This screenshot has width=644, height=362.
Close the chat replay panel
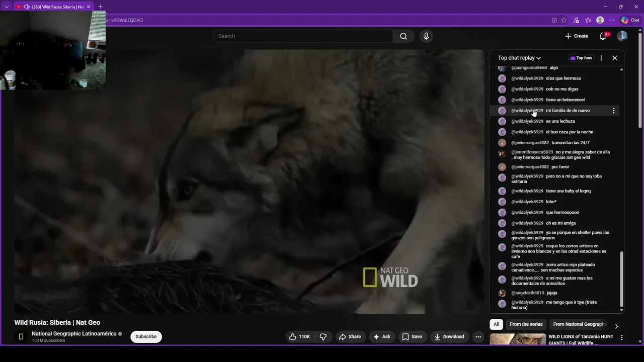[x=615, y=58]
